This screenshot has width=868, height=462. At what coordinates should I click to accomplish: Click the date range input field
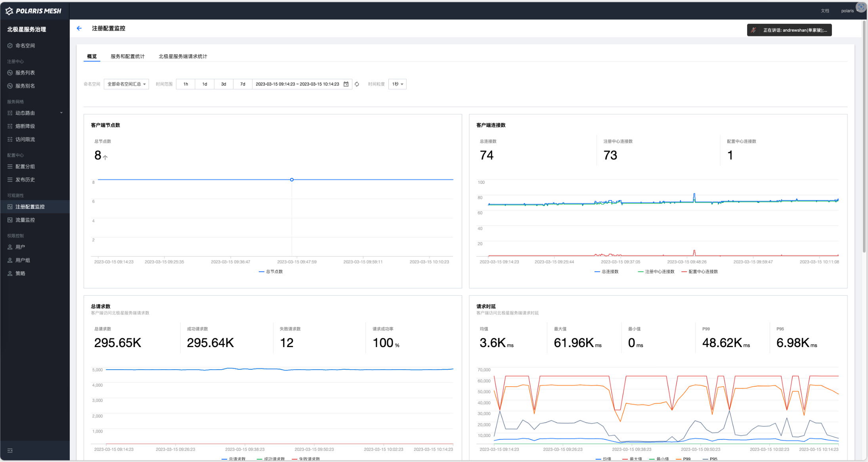pyautogui.click(x=297, y=84)
